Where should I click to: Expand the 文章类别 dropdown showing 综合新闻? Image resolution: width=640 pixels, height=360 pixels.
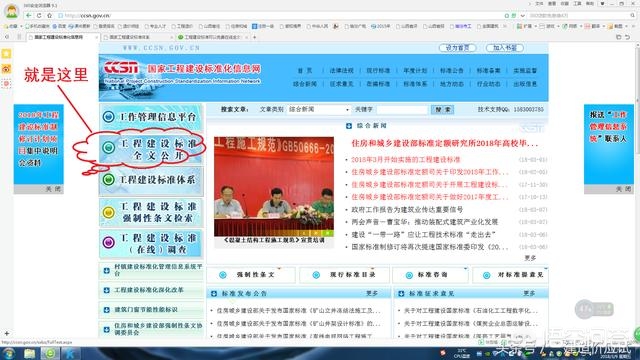tap(318, 109)
